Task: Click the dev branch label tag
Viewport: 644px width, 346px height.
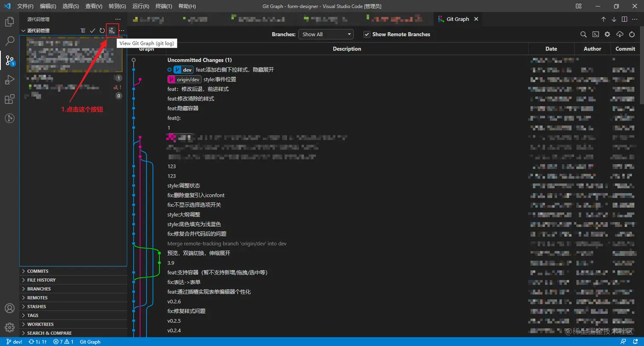Action: click(184, 70)
